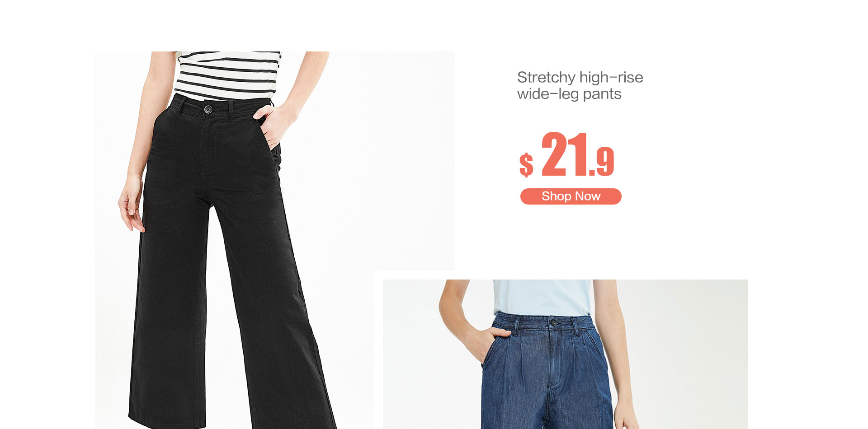Click the Shop Now button
This screenshot has height=429, width=868.
tap(571, 196)
